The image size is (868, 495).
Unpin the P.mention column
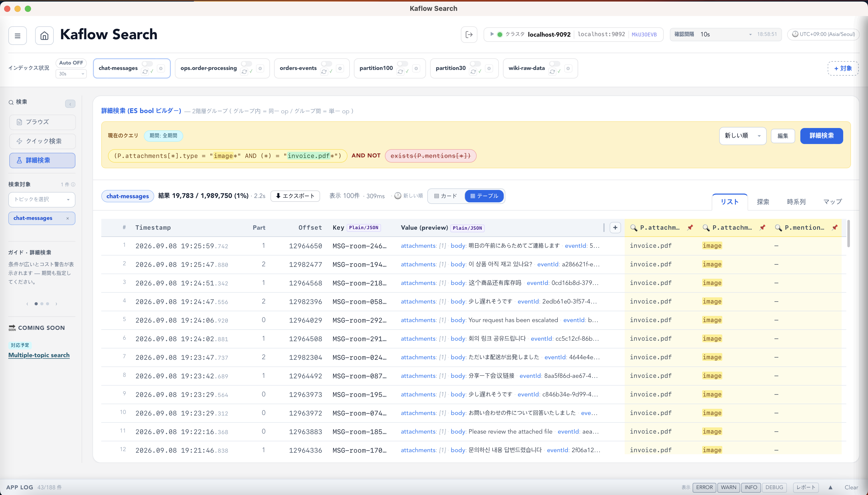tap(835, 227)
